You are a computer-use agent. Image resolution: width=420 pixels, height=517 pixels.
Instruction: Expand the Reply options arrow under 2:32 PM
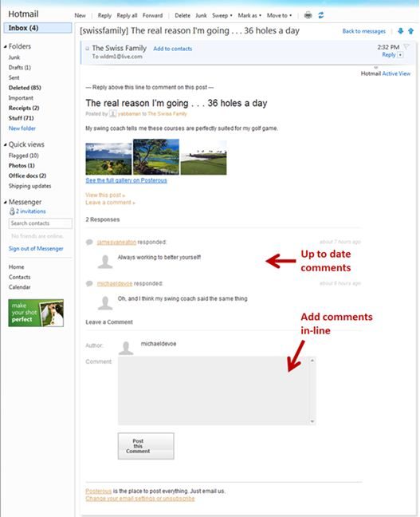[401, 55]
